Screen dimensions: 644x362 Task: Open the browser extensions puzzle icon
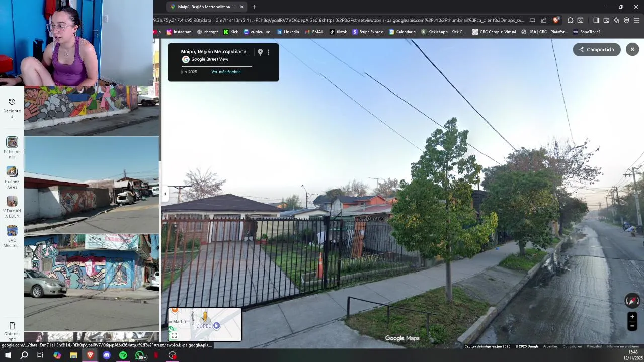[570, 20]
